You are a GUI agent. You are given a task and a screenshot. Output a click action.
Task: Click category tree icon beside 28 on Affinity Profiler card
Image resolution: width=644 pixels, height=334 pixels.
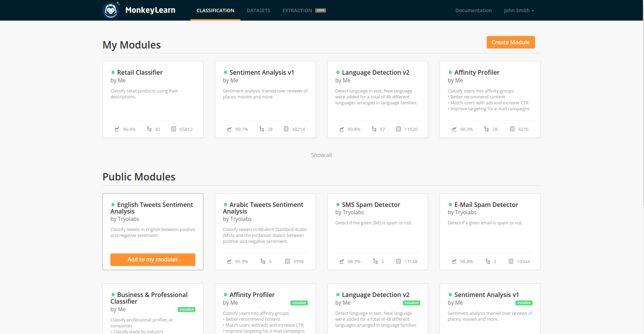click(486, 129)
